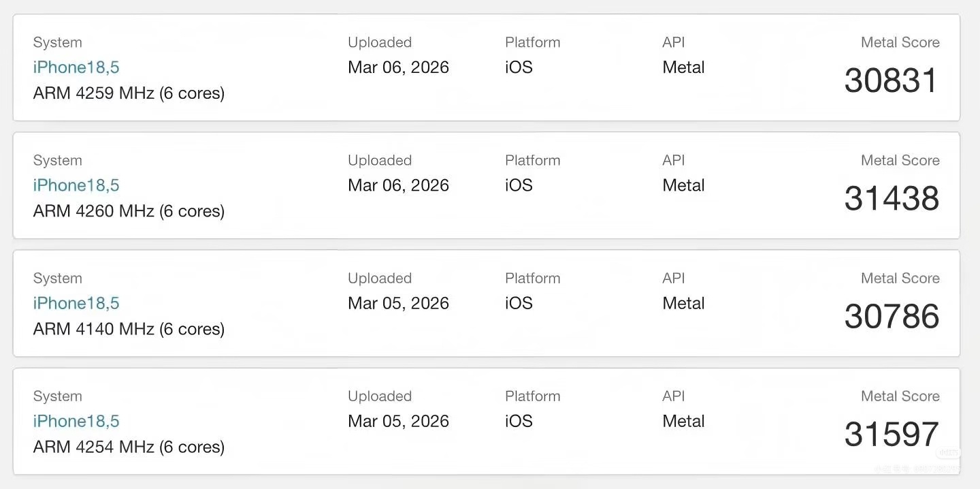This screenshot has height=489, width=980.
Task: Click the iOS platform value in the 30831 result
Action: (519, 67)
